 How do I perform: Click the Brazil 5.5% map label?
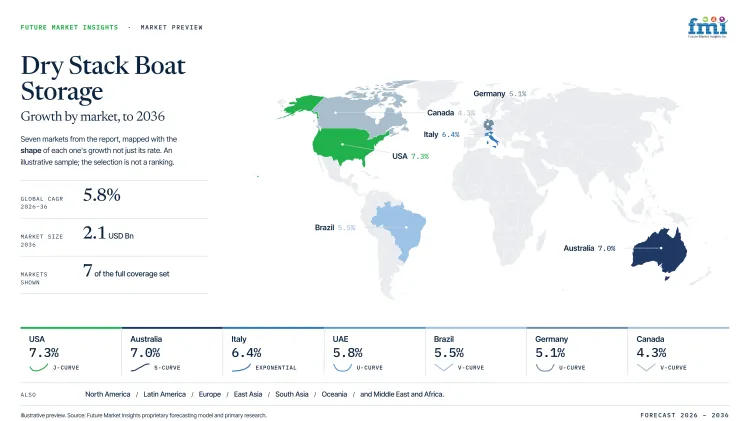coord(335,227)
